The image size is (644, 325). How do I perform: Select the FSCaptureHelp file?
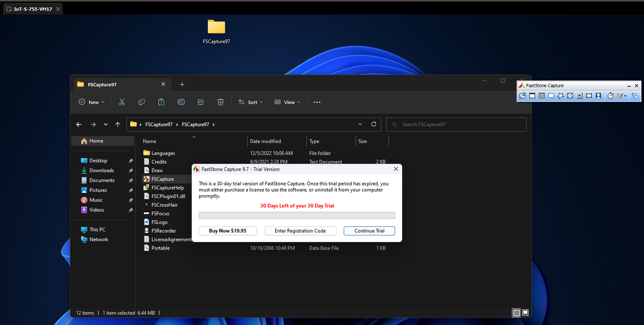[x=168, y=188]
